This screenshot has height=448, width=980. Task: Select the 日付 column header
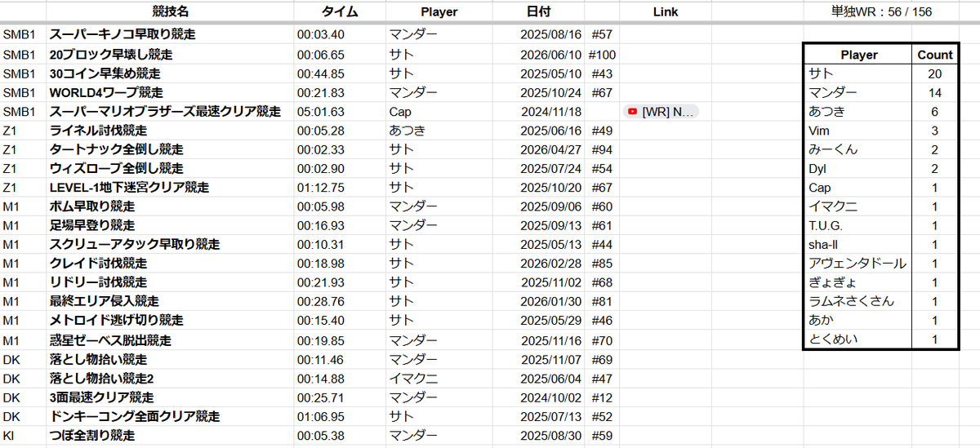point(539,12)
